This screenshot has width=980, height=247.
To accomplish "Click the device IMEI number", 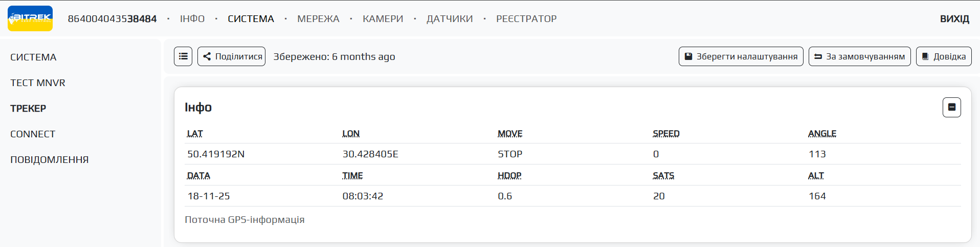I will (x=112, y=19).
